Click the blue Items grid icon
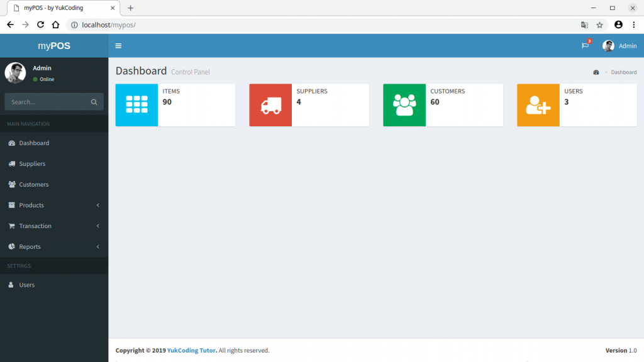This screenshot has width=644, height=362. pos(136,105)
